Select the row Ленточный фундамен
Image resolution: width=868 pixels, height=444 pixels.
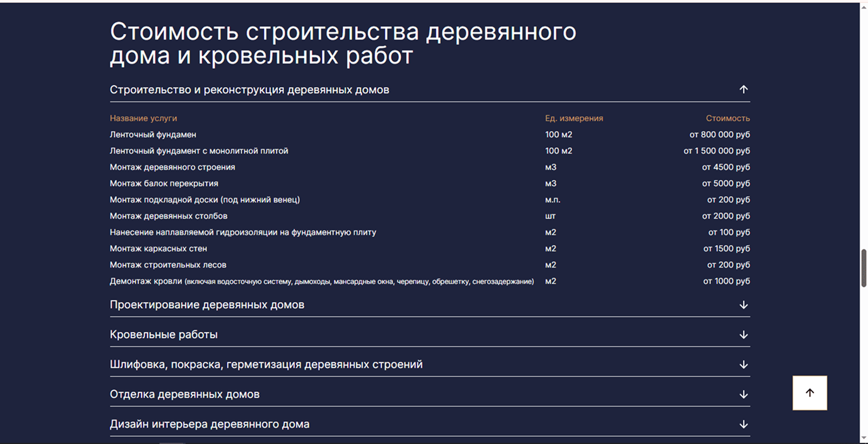[x=430, y=135]
